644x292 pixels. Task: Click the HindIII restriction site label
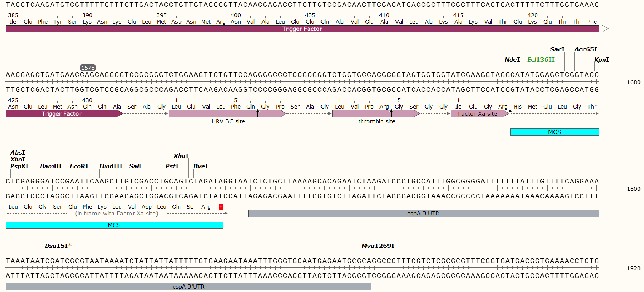coord(111,166)
